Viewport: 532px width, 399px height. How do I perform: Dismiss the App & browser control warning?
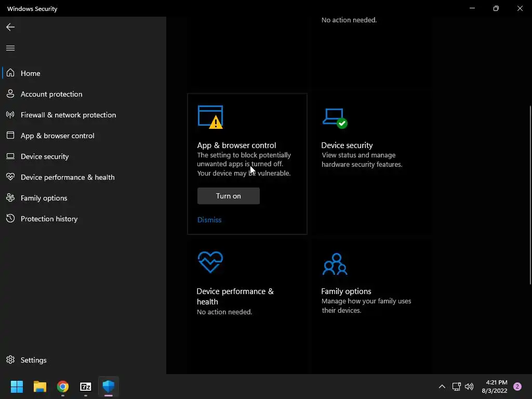tap(209, 220)
